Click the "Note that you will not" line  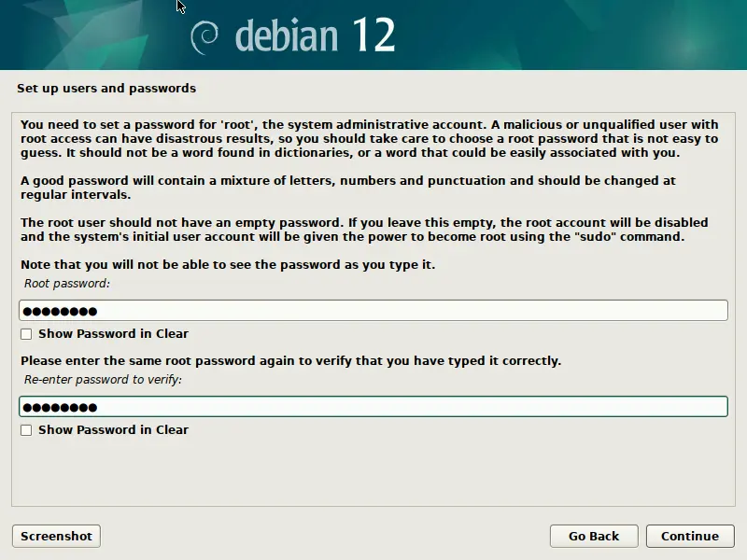click(x=228, y=265)
